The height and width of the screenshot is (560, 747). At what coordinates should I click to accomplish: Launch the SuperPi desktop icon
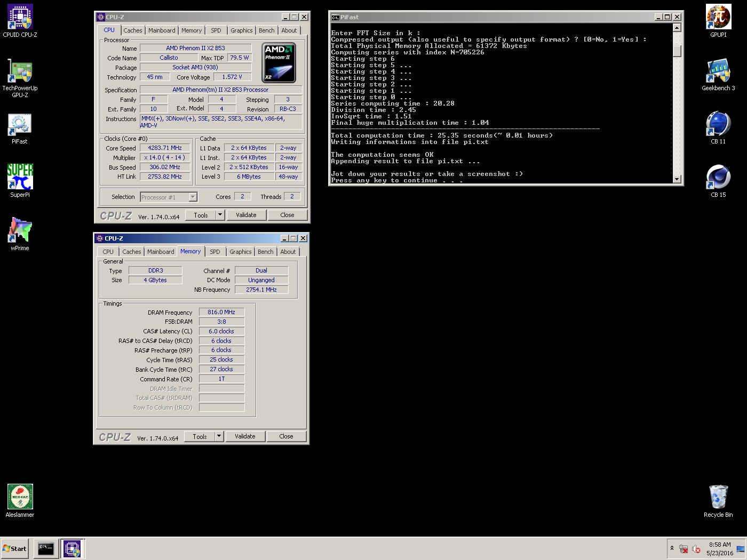click(x=20, y=181)
